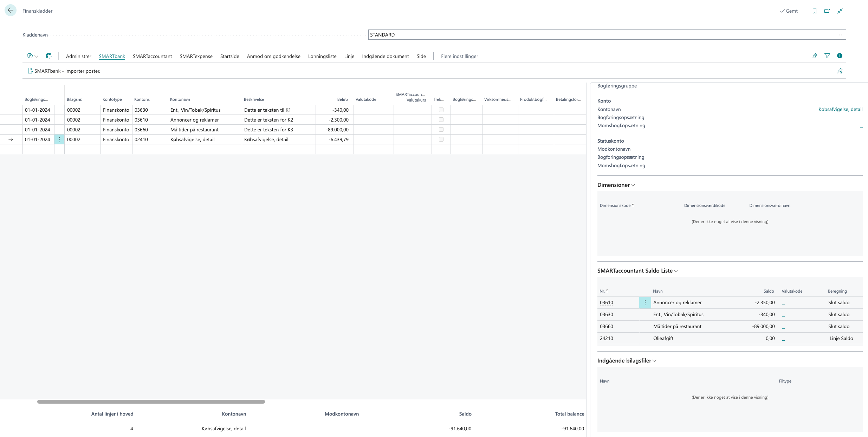Collapse the Dimensioner section
868x437 pixels.
point(616,185)
